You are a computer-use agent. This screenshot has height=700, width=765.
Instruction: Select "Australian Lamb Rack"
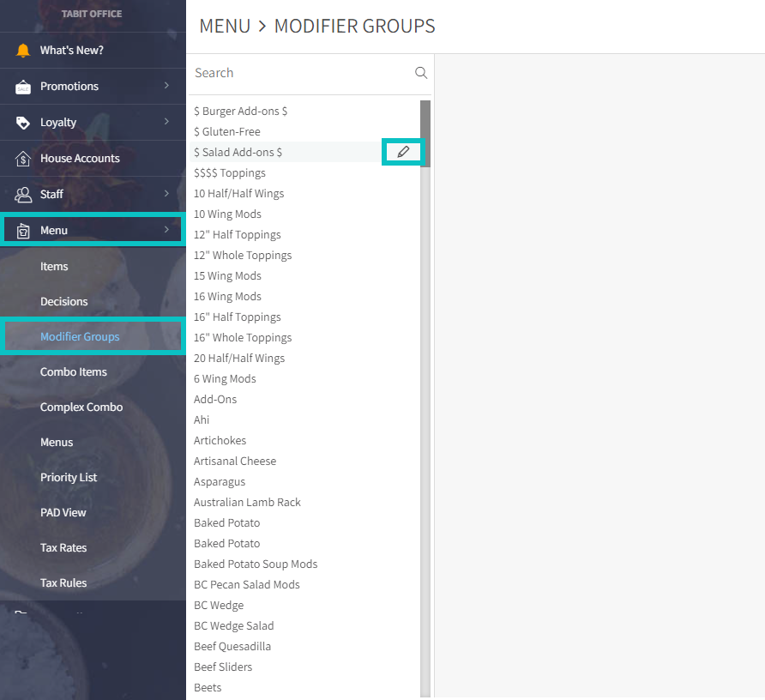247,503
